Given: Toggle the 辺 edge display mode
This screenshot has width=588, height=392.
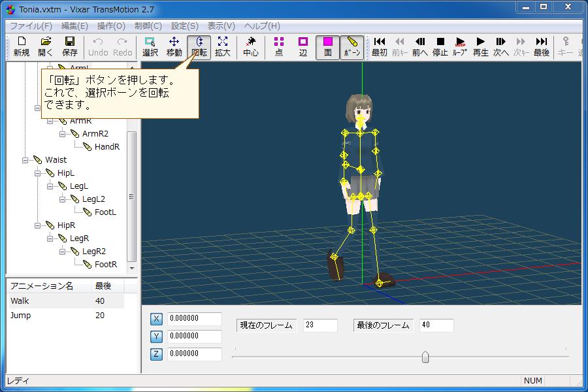Looking at the screenshot, I should click(302, 46).
